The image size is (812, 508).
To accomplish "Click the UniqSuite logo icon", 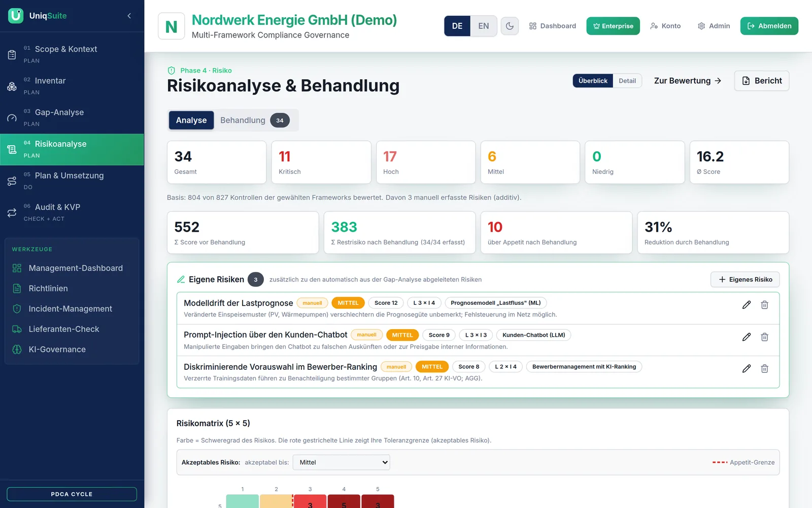I will point(16,16).
